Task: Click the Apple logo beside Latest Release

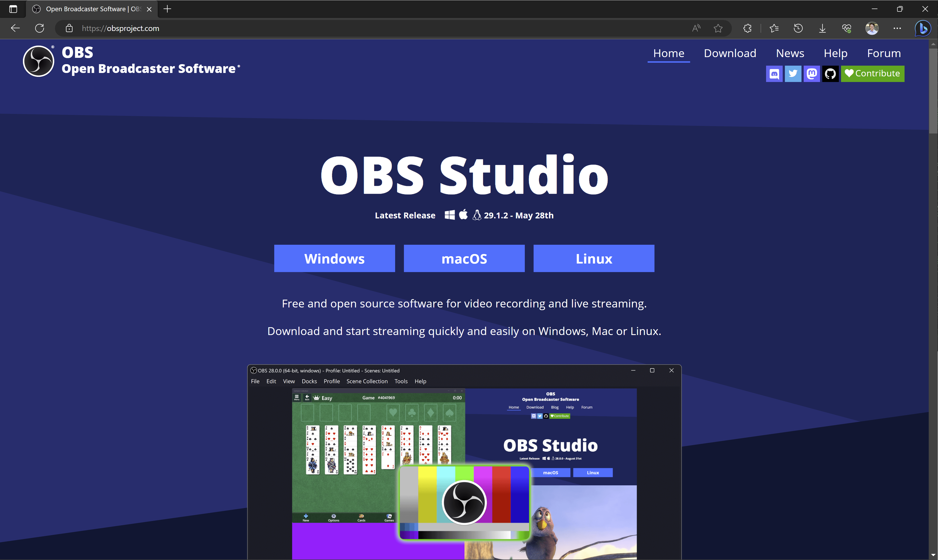Action: tap(463, 214)
